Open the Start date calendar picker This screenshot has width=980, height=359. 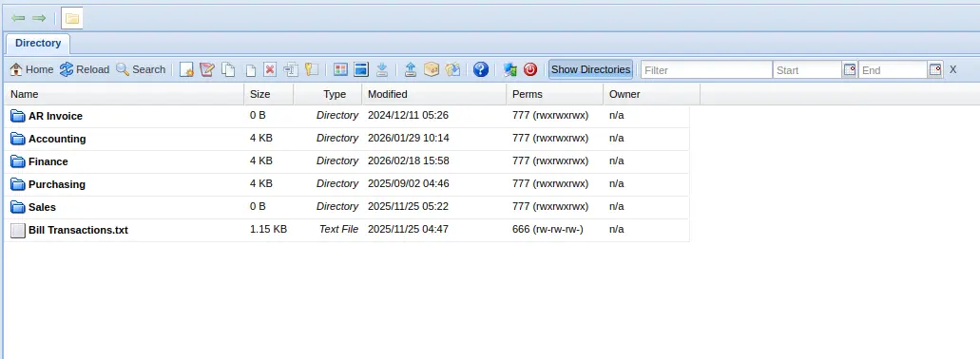coord(850,69)
